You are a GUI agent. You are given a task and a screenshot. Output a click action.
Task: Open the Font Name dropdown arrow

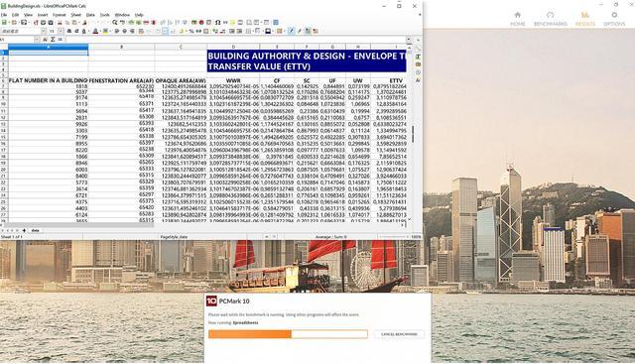coord(44,31)
